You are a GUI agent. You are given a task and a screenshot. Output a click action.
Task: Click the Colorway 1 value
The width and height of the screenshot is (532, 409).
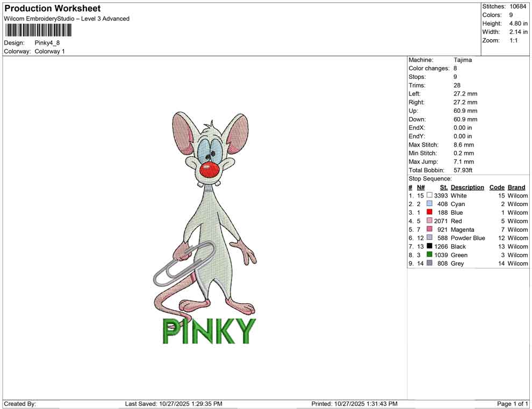click(49, 52)
